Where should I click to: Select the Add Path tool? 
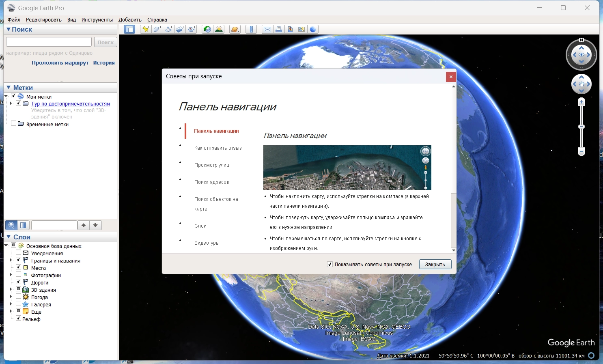168,29
